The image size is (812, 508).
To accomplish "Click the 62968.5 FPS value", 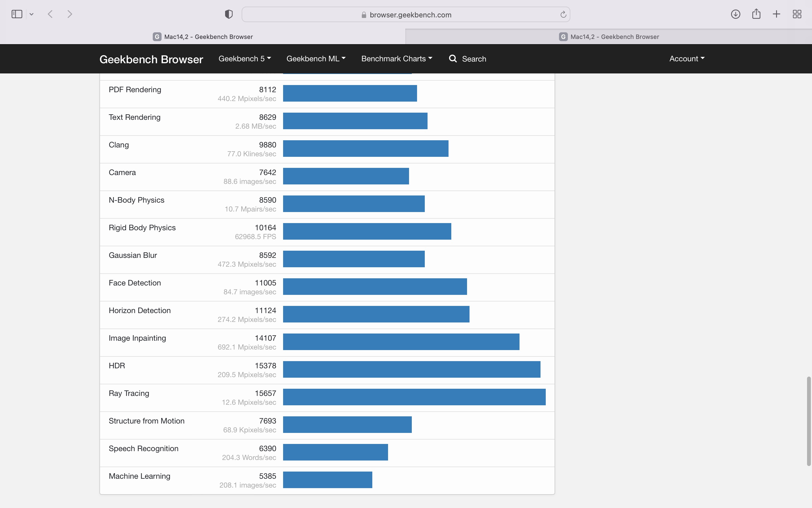I will 255,237.
